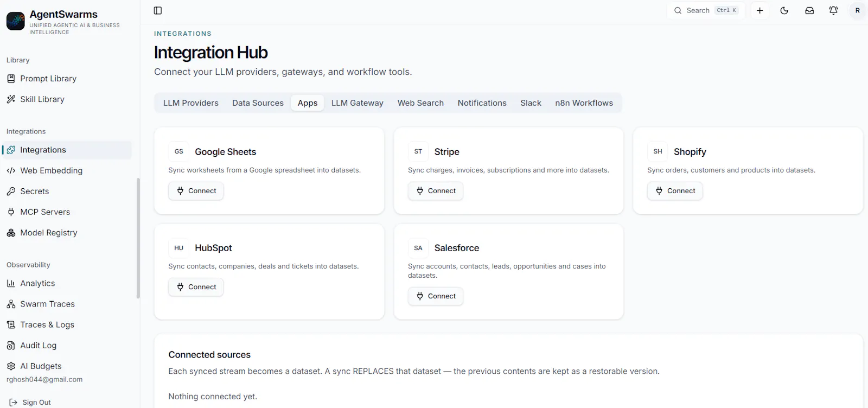
Task: Click the Shopify card title
Action: coord(690,152)
